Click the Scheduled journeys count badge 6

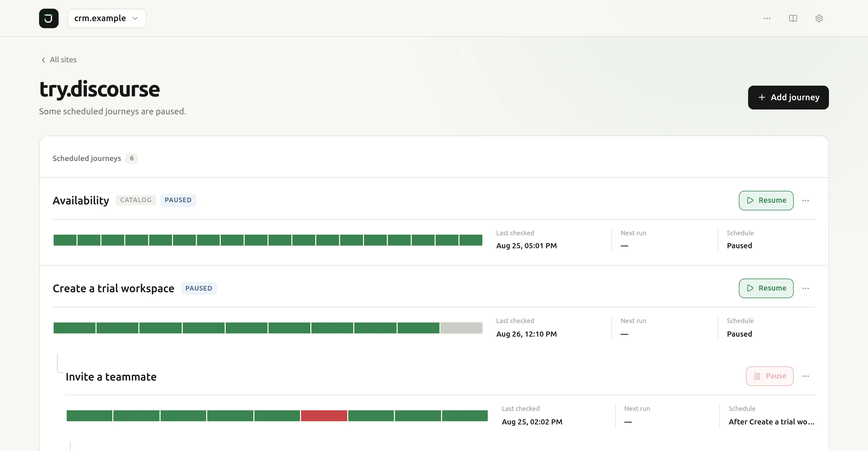pos(131,158)
